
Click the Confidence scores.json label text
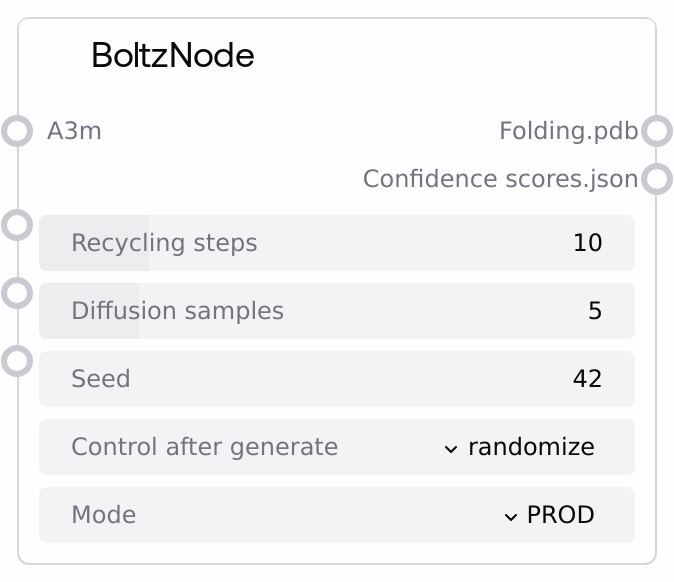(x=500, y=179)
